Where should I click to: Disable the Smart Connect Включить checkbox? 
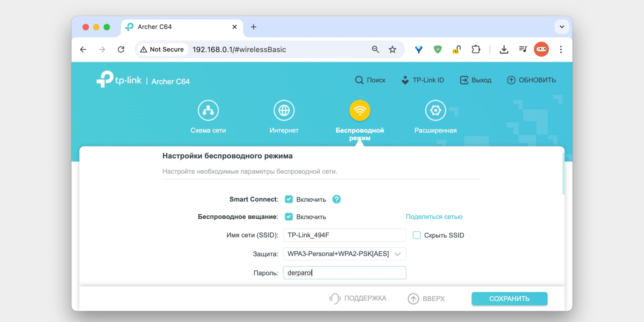[x=289, y=199]
